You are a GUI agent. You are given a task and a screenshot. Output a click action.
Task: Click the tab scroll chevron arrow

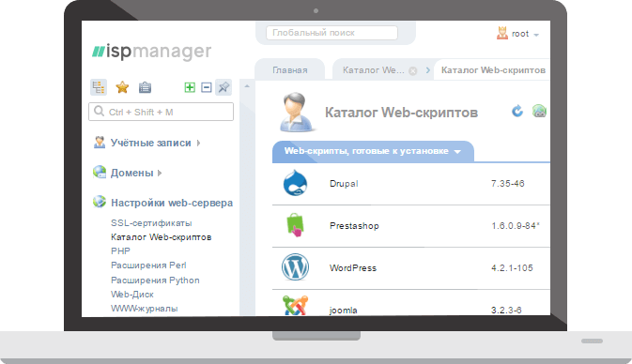pos(427,70)
